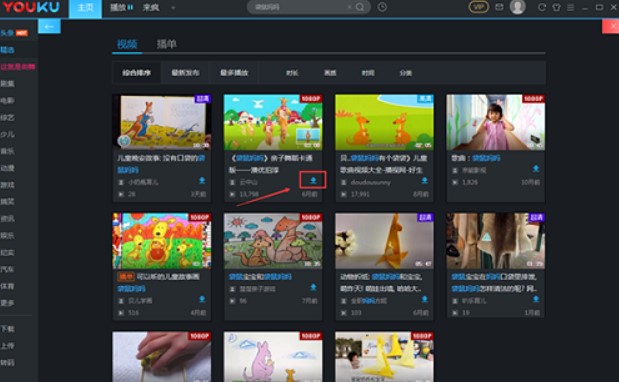The image size is (619, 382).
Task: Open the pink highlighted sidebar entry
Action: [18, 67]
